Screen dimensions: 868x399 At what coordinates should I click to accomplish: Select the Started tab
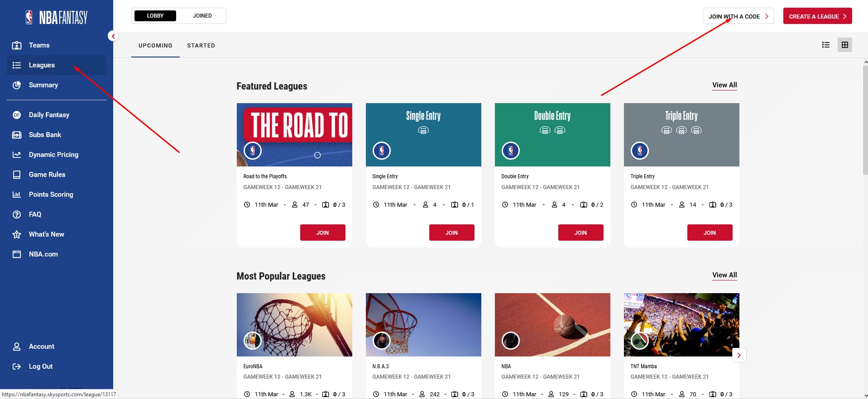201,46
